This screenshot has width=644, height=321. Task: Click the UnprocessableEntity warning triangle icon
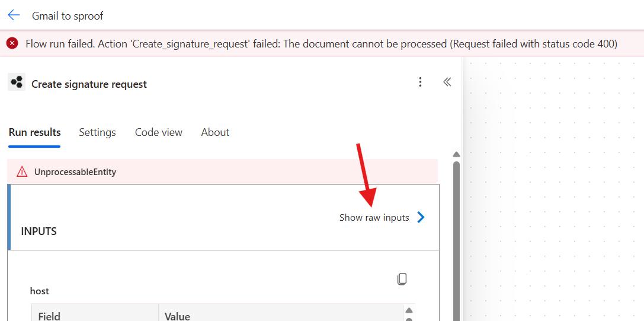22,172
